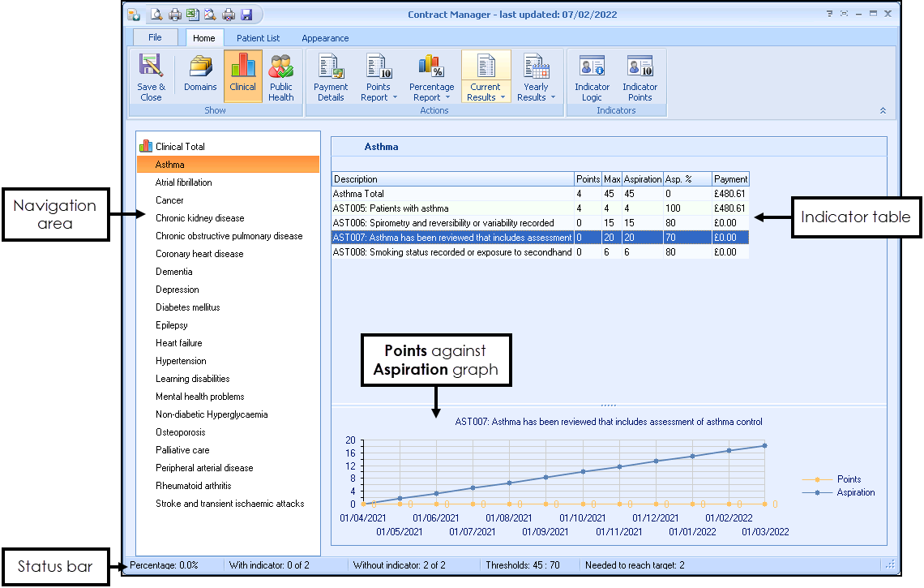The image size is (924, 588).
Task: Click the Aspiration column header
Action: point(643,179)
